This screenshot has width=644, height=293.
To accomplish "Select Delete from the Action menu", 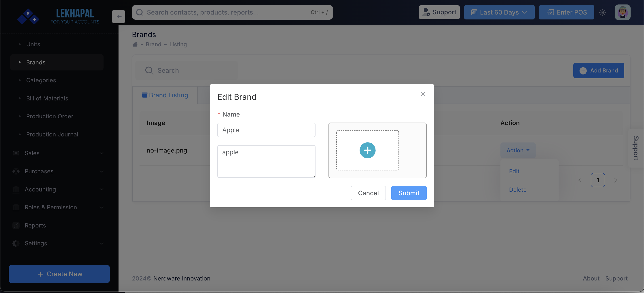I will coord(517,189).
